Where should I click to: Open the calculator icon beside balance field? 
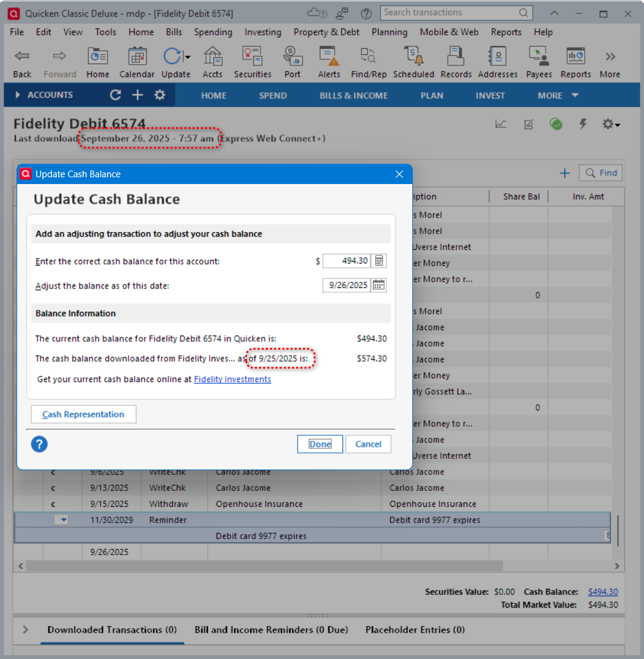pos(379,260)
